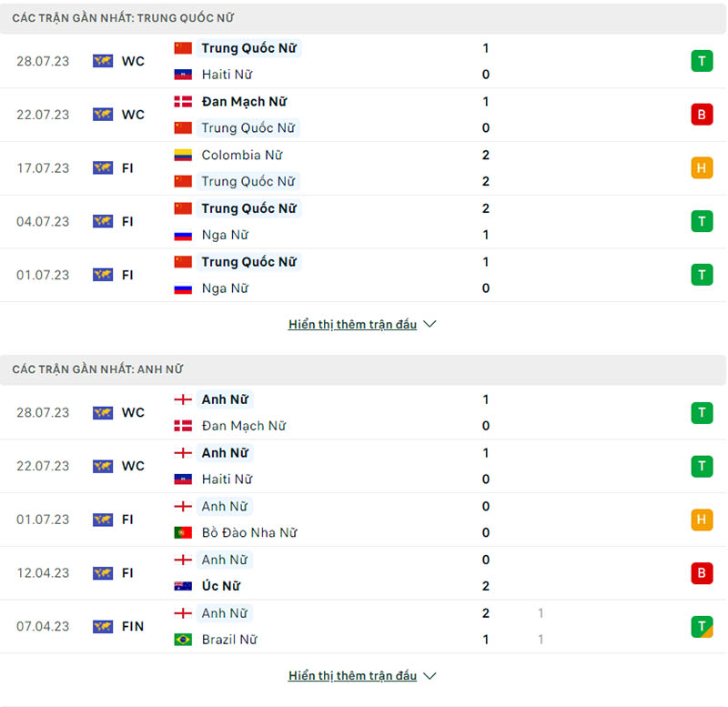The height and width of the screenshot is (707, 728).
Task: Click Australia flag next to Úc Nữ
Action: pyautogui.click(x=183, y=587)
